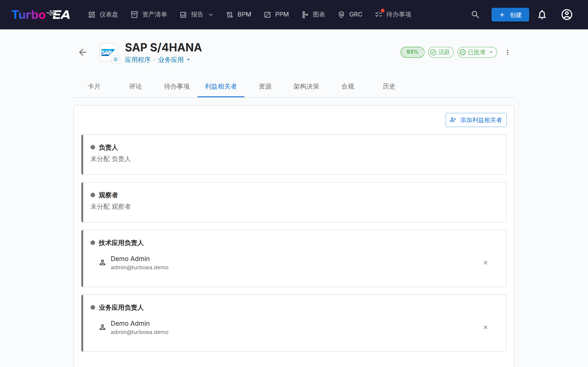Viewport: 588px width, 367px height.
Task: Open the user account avatar menu
Action: (567, 14)
